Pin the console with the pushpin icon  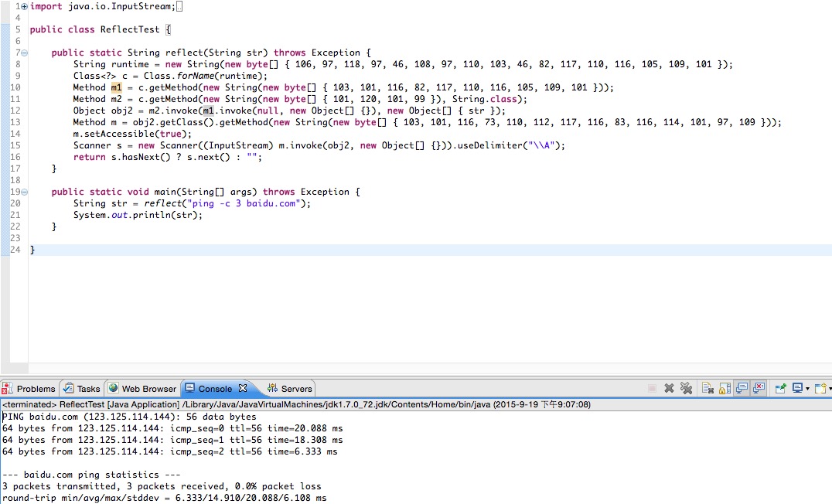780,388
